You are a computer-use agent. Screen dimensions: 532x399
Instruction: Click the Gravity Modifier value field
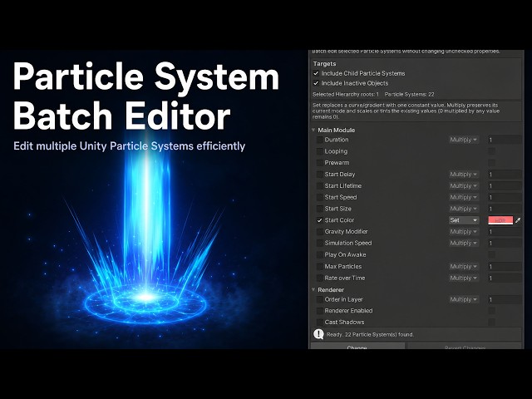[505, 232]
